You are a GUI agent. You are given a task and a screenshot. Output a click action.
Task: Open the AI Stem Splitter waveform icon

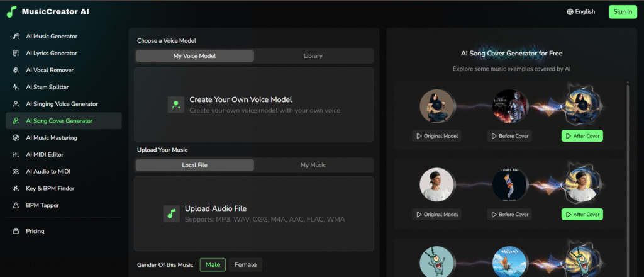16,87
